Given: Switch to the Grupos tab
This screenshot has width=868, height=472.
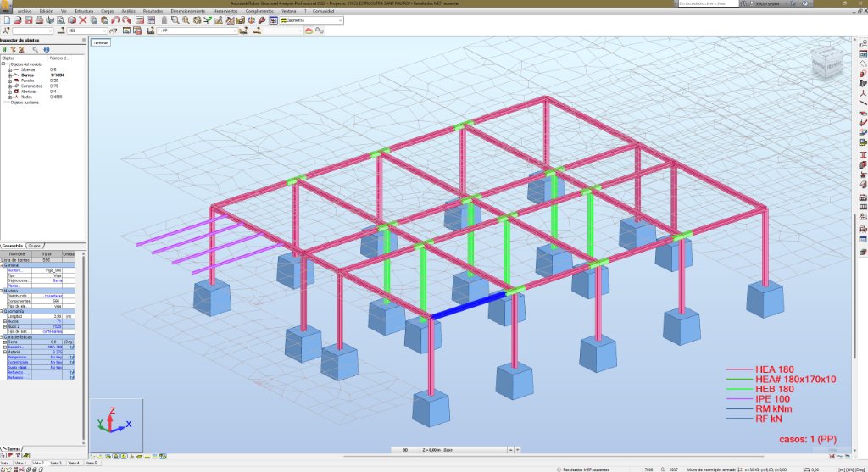Looking at the screenshot, I should point(34,246).
